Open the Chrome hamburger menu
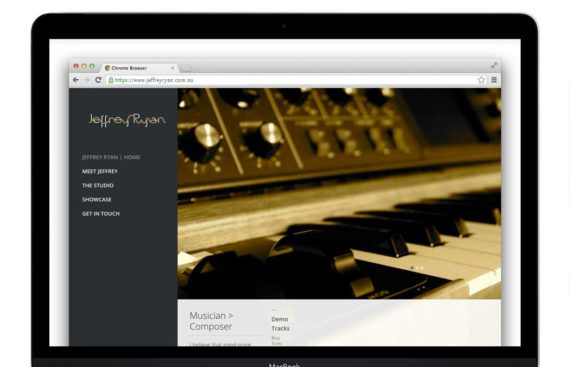This screenshot has height=367, width=570. pyautogui.click(x=494, y=80)
